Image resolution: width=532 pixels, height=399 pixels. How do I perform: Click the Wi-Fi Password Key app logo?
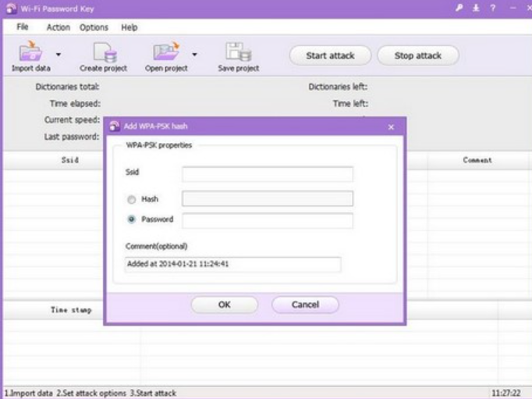pyautogui.click(x=11, y=8)
